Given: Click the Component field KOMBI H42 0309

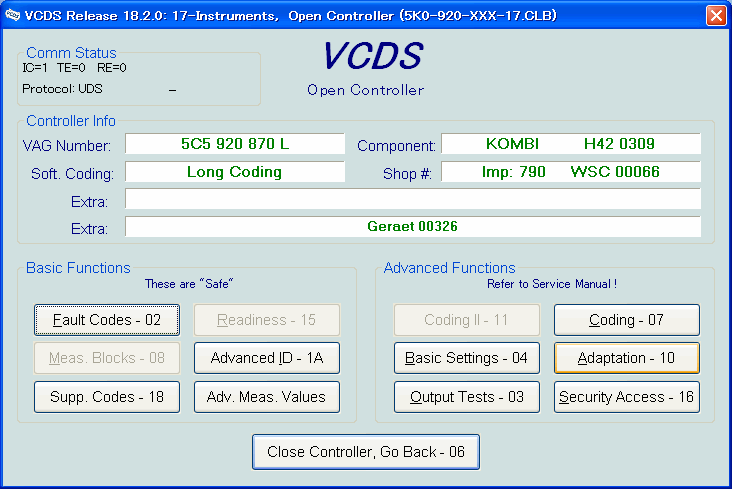Looking at the screenshot, I should 570,144.
